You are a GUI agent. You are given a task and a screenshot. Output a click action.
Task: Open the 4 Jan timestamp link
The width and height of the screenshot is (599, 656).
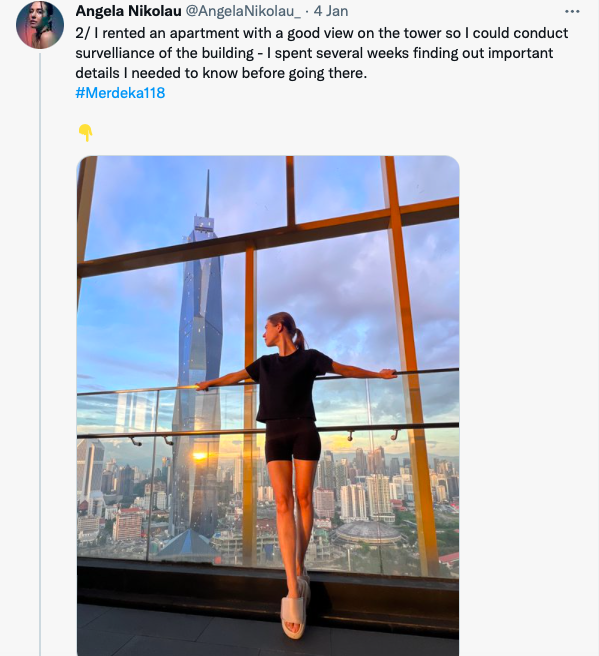[x=331, y=11]
